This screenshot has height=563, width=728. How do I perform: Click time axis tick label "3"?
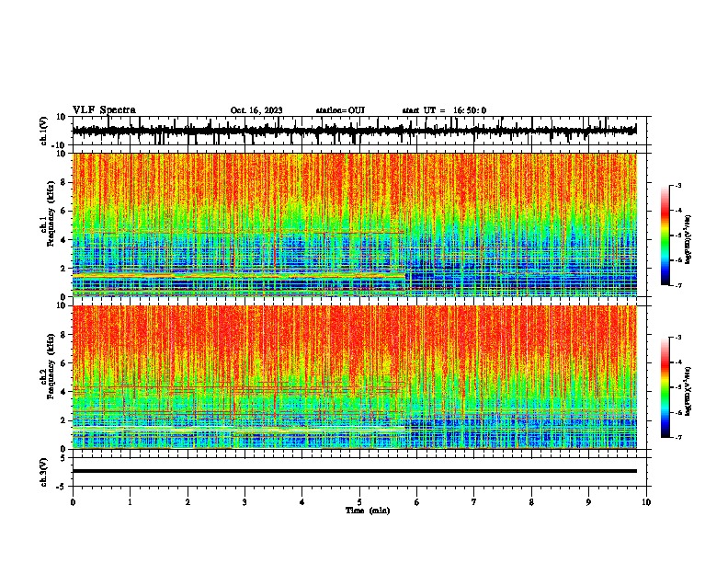coord(245,502)
